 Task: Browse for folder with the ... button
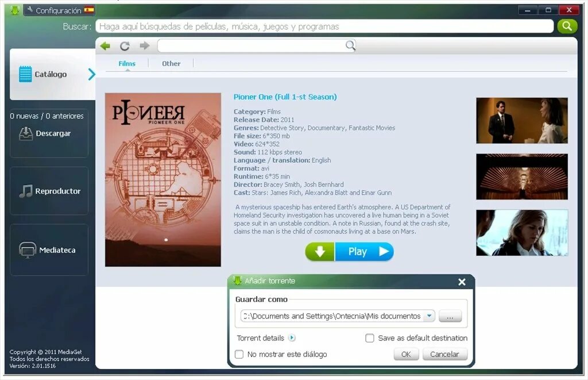pyautogui.click(x=450, y=316)
